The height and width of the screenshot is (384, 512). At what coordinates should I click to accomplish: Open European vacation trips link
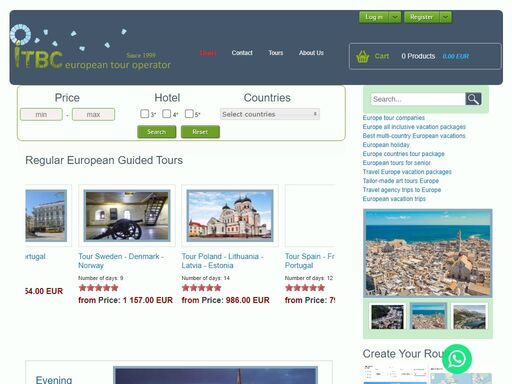pyautogui.click(x=394, y=199)
